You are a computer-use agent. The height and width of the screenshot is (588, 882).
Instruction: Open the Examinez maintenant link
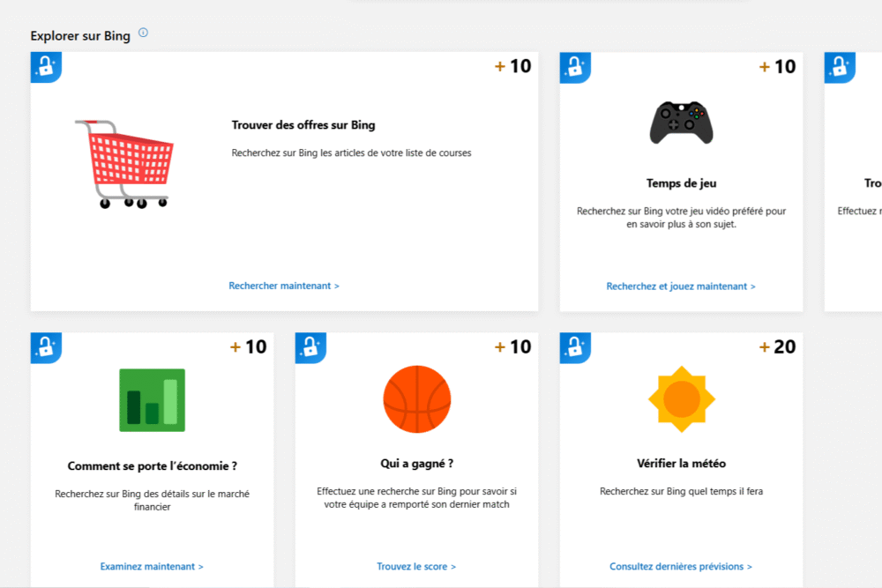click(152, 566)
